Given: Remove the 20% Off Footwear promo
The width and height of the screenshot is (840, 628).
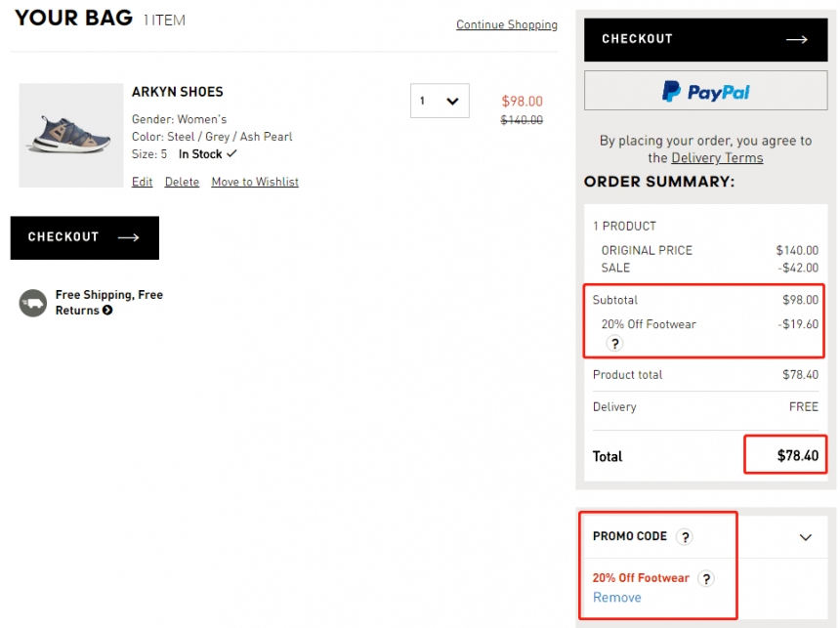Looking at the screenshot, I should pyautogui.click(x=616, y=598).
